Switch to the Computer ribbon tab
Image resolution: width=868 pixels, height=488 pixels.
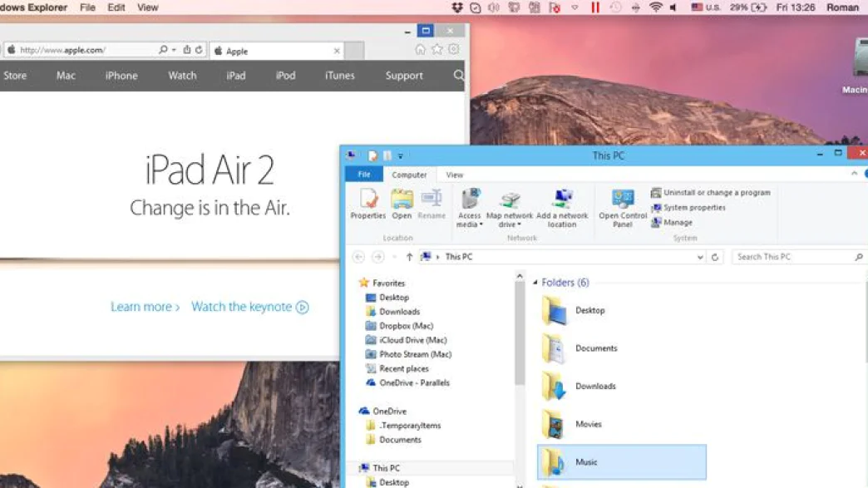(x=409, y=175)
